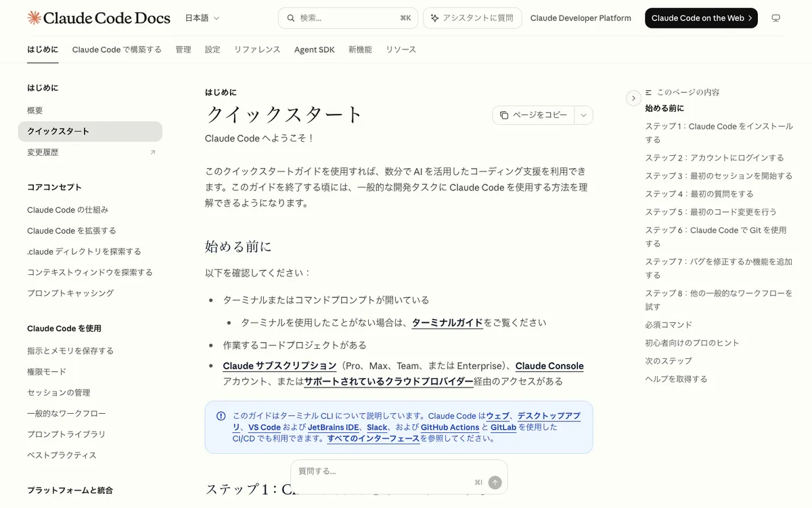Follow サポートされているクラウドプロバイダー link
812x508 pixels.
coord(388,381)
